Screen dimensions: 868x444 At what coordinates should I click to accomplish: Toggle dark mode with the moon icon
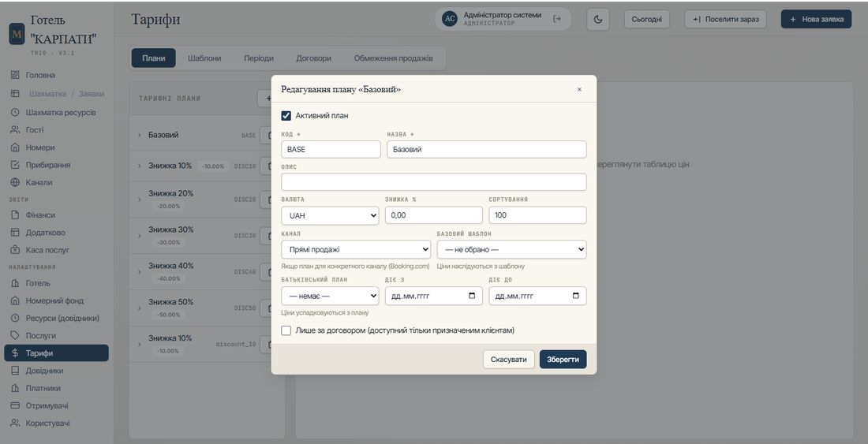tap(598, 20)
